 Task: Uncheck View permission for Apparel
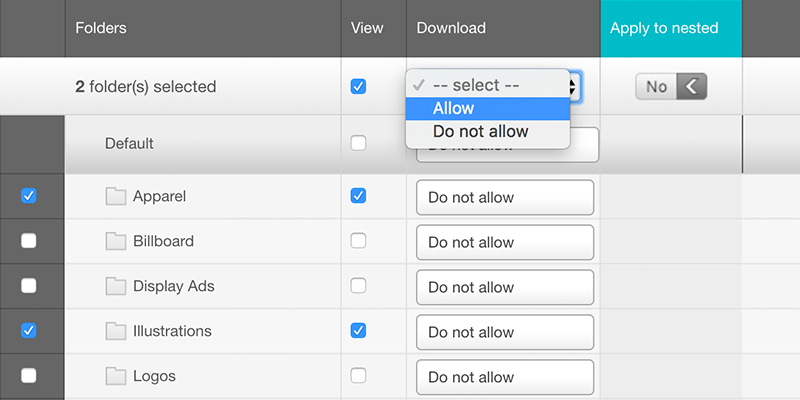358,195
